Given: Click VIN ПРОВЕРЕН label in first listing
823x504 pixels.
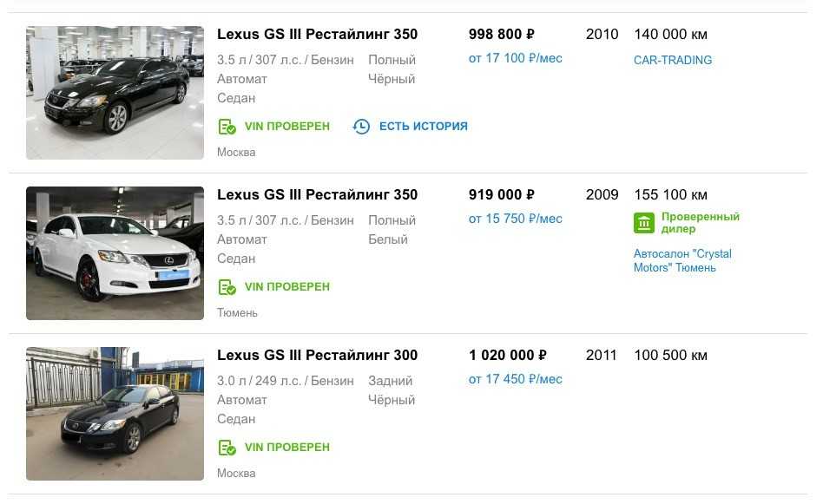Looking at the screenshot, I should 286,127.
